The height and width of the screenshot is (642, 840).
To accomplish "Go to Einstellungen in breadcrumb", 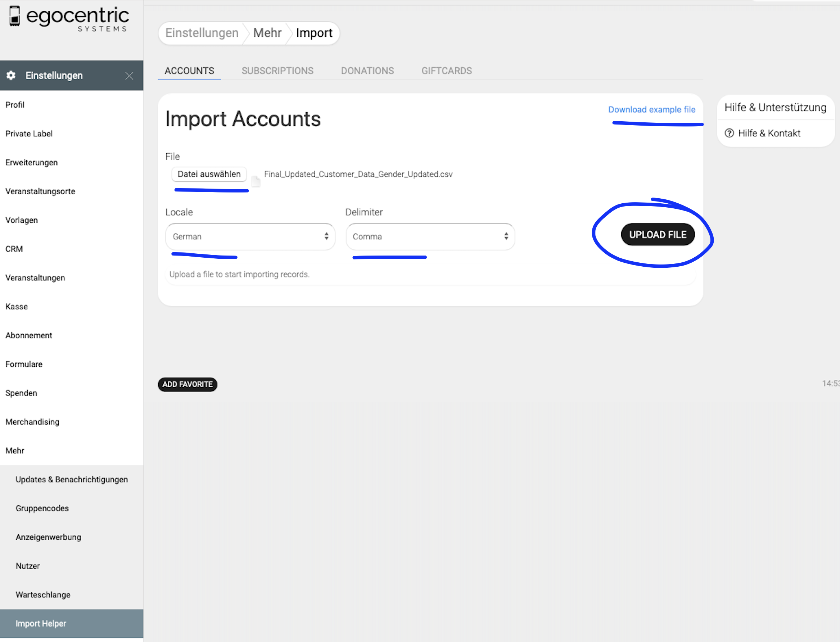I will click(202, 33).
